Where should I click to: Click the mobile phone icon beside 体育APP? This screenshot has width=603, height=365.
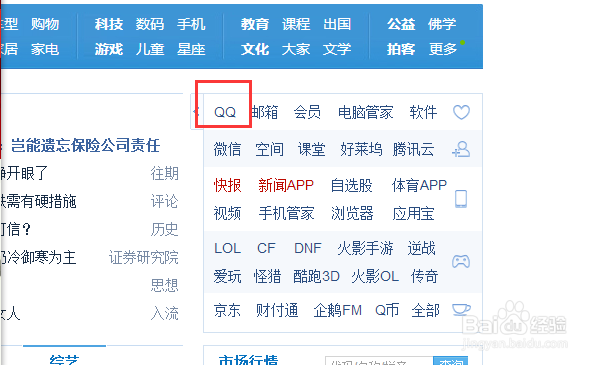tap(461, 199)
